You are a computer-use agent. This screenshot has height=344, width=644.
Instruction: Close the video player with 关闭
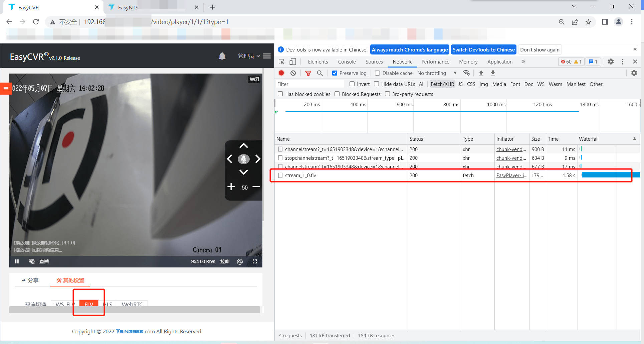pos(254,79)
